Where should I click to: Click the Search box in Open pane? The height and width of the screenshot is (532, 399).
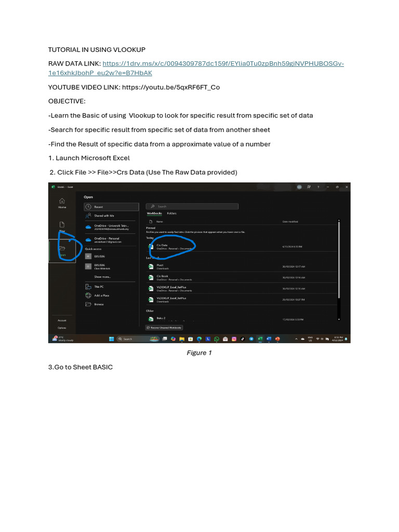point(192,206)
